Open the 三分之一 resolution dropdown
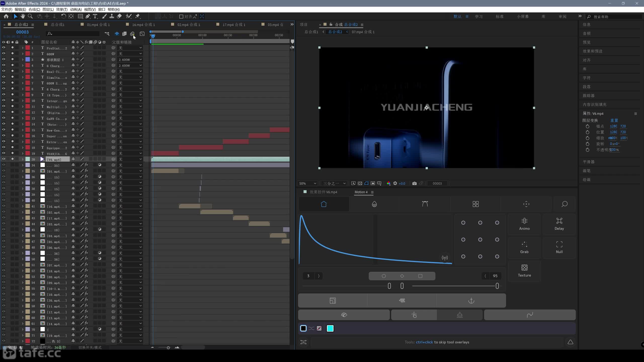644x362 pixels. point(334,183)
